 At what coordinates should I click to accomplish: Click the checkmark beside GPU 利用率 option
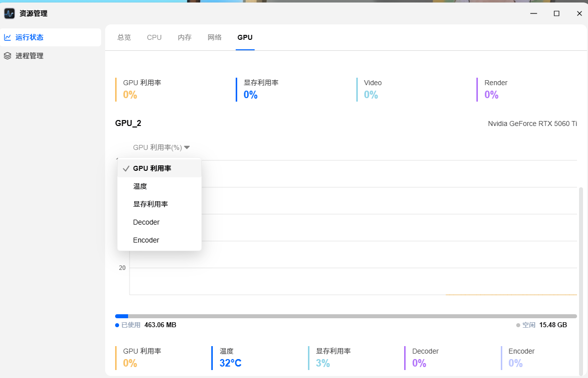pos(126,169)
